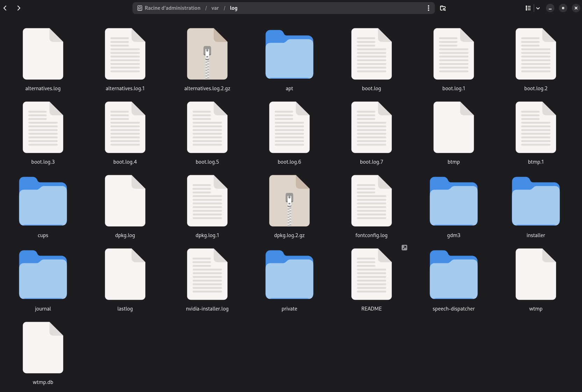Select the private folder

tap(289, 275)
